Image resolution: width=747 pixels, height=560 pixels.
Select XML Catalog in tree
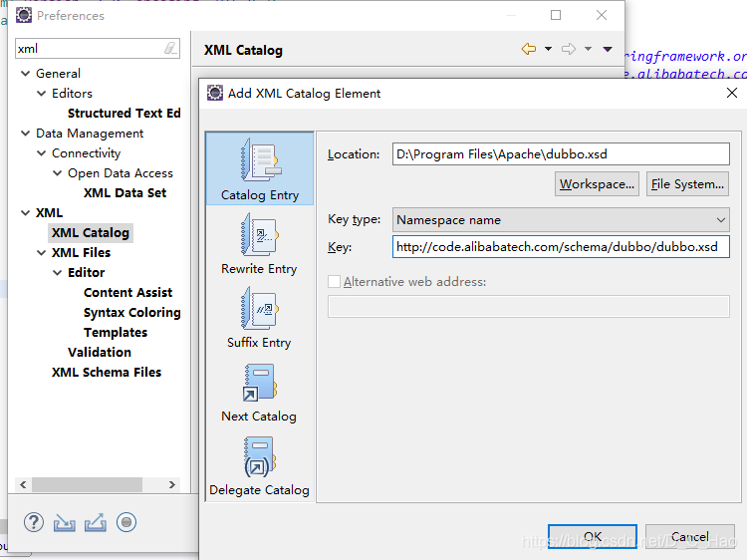pos(91,232)
